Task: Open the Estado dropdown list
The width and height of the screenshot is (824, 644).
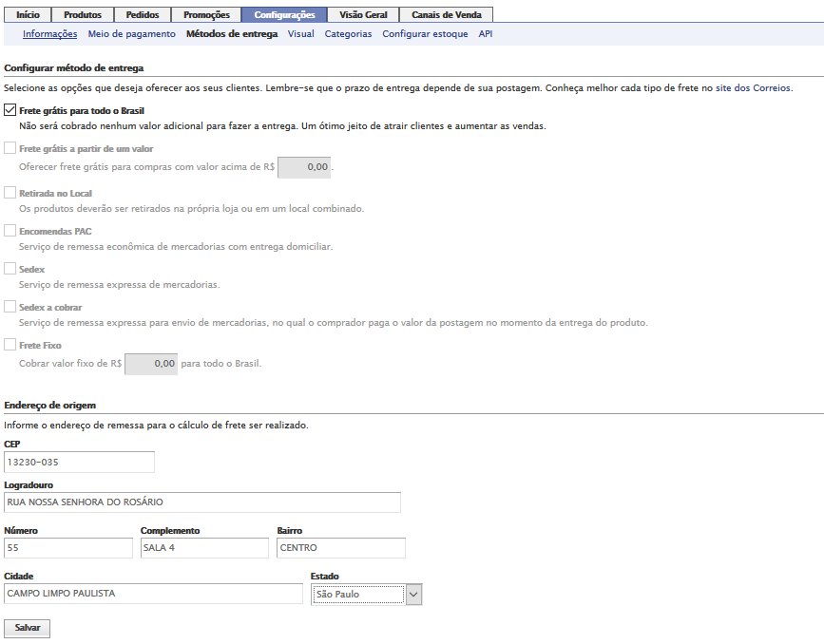Action: click(412, 595)
